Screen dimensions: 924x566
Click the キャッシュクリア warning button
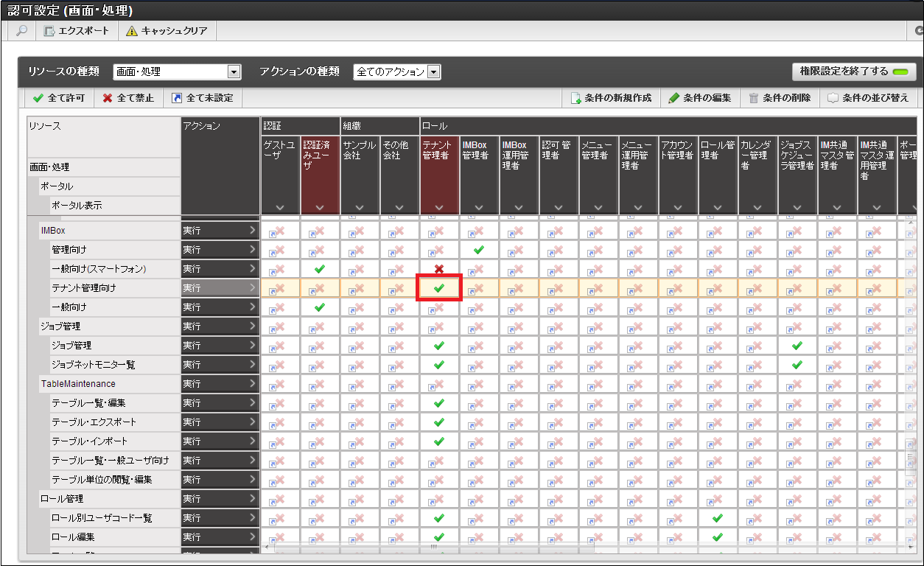pyautogui.click(x=167, y=31)
